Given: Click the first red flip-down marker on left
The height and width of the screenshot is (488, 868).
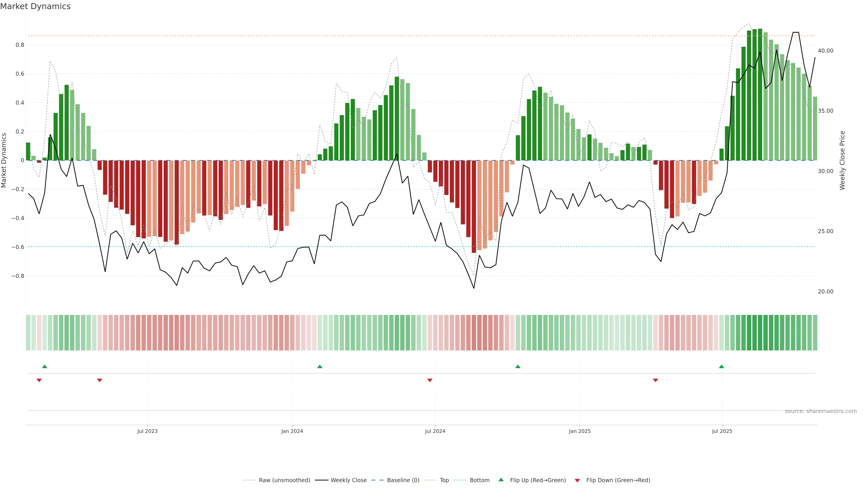Looking at the screenshot, I should (39, 380).
